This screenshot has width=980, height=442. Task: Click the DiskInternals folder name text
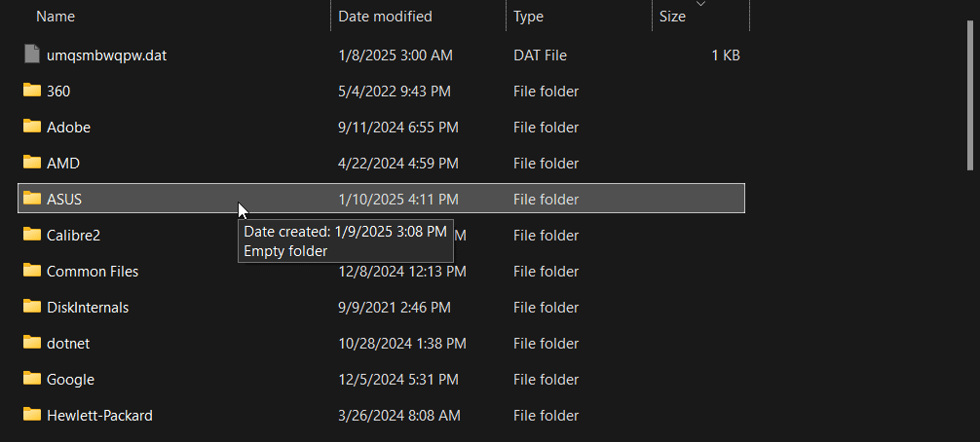88,308
